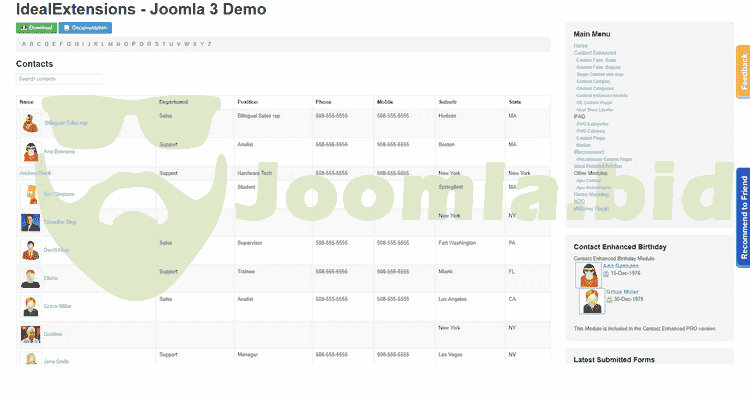Open Home in the Main Menu
This screenshot has height=394, width=750.
pos(581,46)
